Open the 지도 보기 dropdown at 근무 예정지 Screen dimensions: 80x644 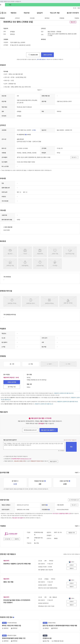click(x=74, y=157)
